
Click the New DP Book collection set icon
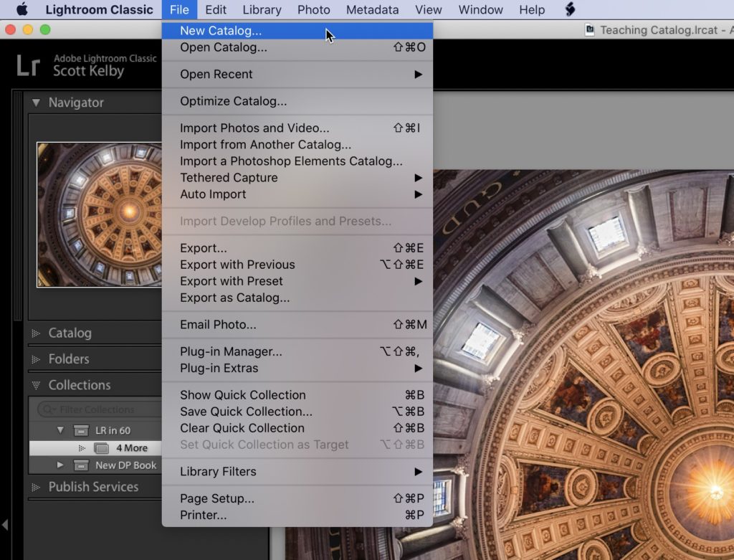coord(82,465)
